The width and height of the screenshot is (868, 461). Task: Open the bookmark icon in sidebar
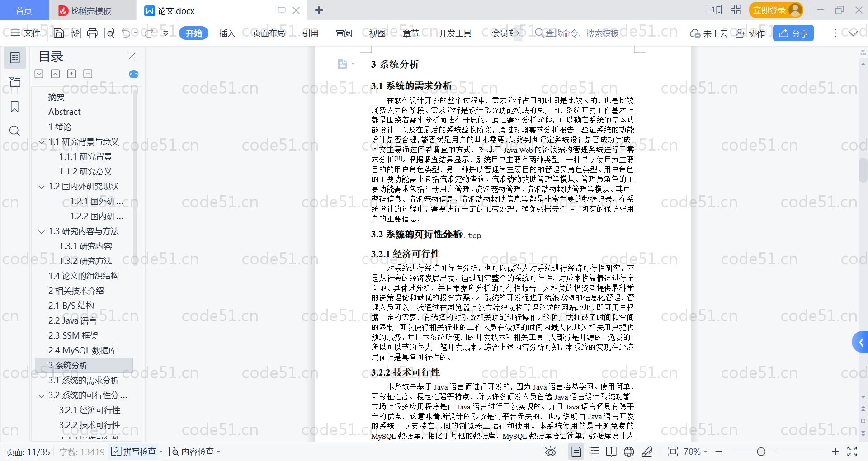(15, 107)
